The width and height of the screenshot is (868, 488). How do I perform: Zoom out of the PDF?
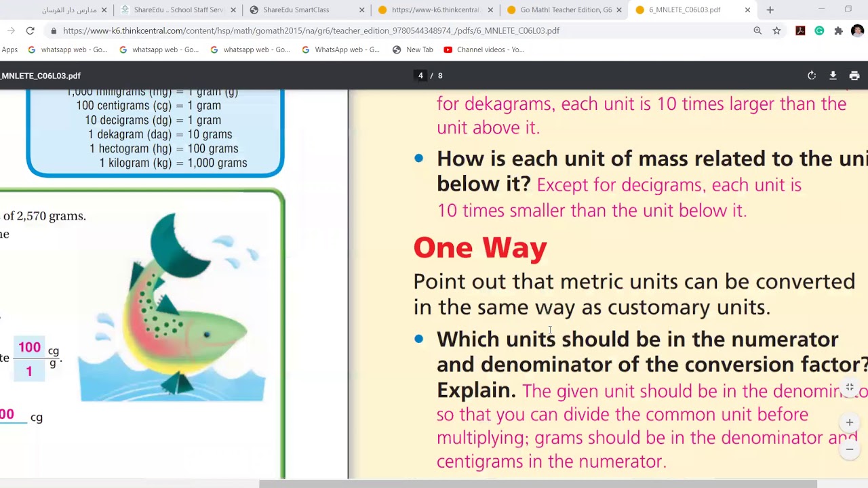pos(850,449)
